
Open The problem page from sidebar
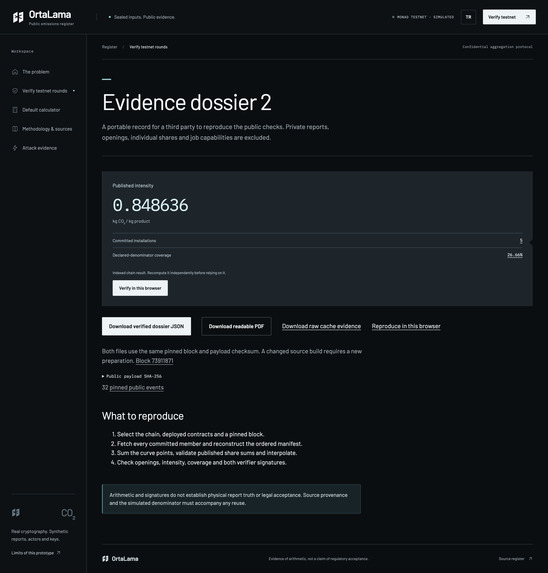tap(36, 72)
